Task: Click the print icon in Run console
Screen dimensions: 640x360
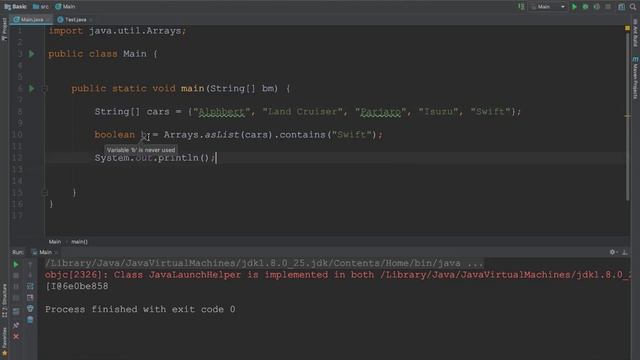Action: point(30,309)
